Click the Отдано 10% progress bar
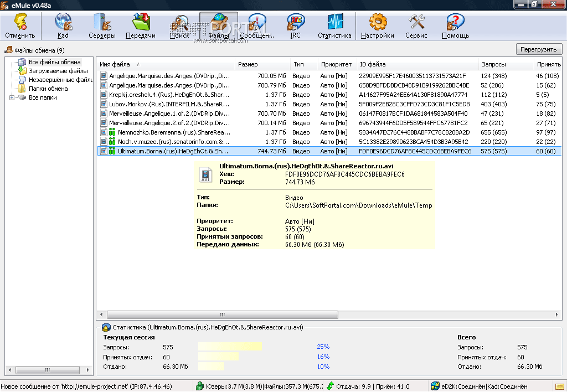 (x=211, y=367)
